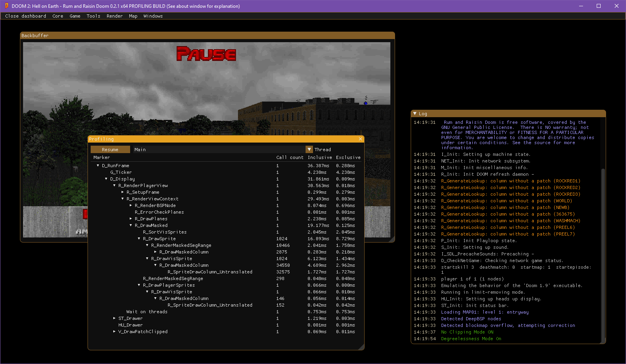Select R_RenderMaskedSegRange row with 298 calls
This screenshot has width=626, height=364.
pyautogui.click(x=226, y=278)
